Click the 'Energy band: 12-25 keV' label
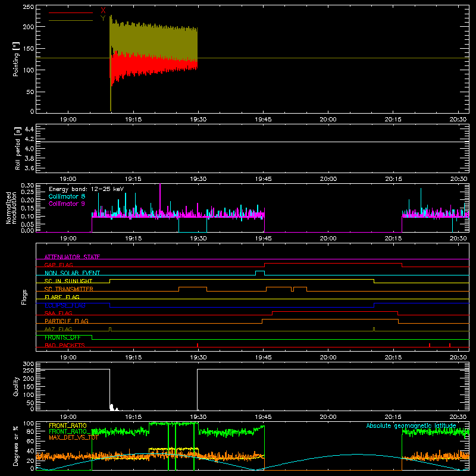 click(86, 189)
